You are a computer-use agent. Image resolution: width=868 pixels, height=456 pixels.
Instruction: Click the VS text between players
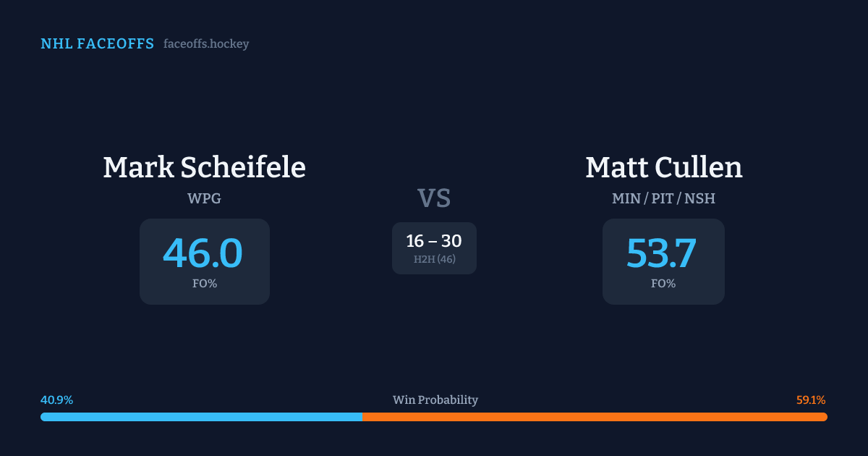point(434,198)
